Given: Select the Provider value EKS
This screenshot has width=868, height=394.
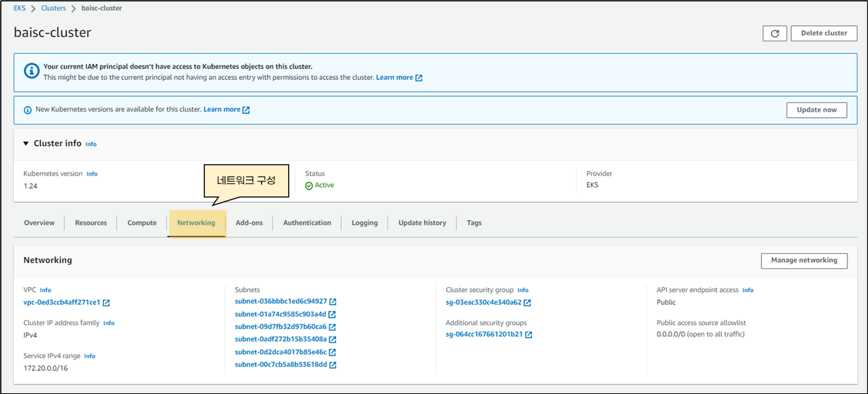Looking at the screenshot, I should (x=592, y=185).
